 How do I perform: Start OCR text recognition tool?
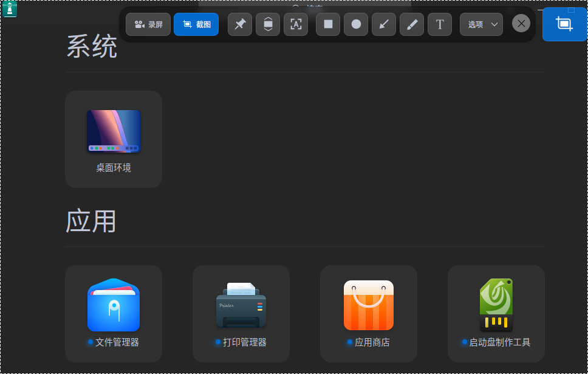(296, 24)
